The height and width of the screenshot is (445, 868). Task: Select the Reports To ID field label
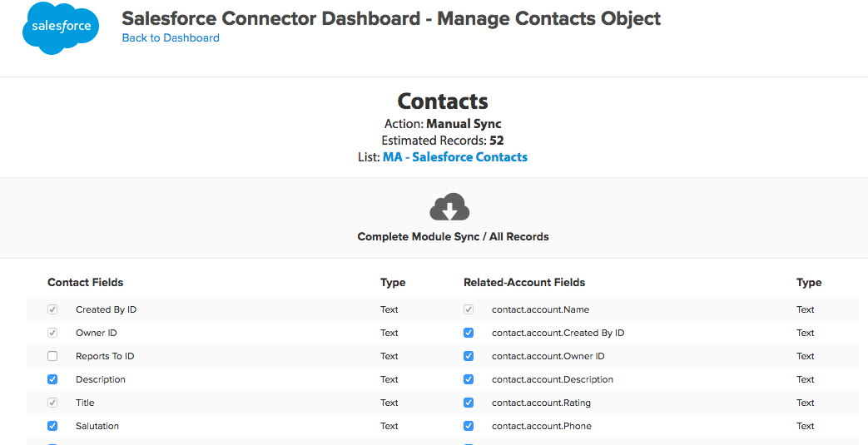[x=105, y=356]
